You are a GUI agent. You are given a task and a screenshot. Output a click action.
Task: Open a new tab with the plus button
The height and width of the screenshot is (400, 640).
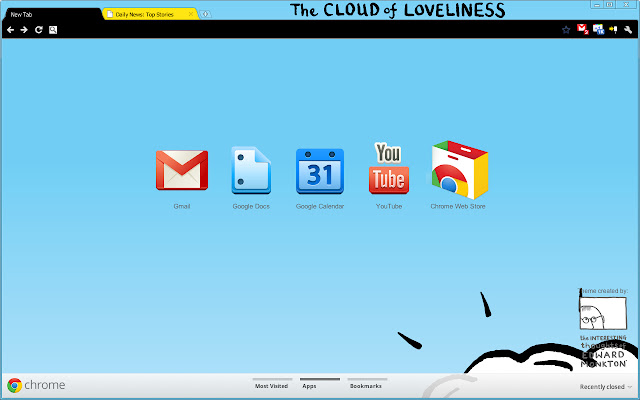pos(205,14)
